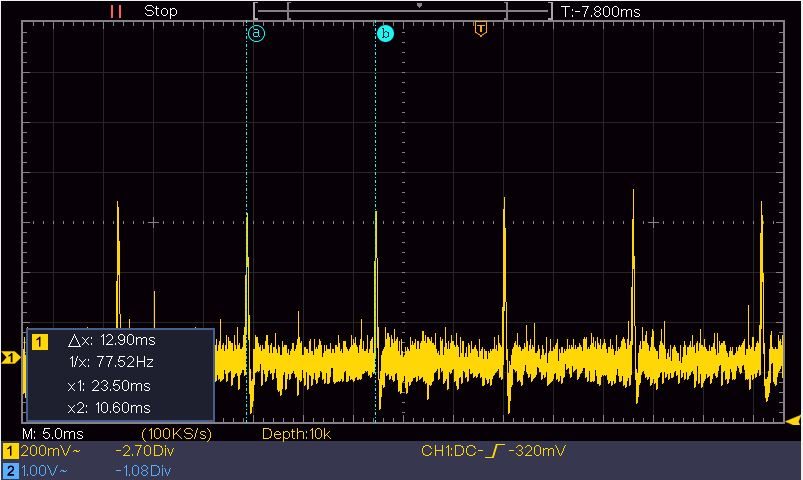Image resolution: width=803 pixels, height=480 pixels.
Task: Click the yellow channel 1 indicator in status bar
Action: click(x=10, y=451)
